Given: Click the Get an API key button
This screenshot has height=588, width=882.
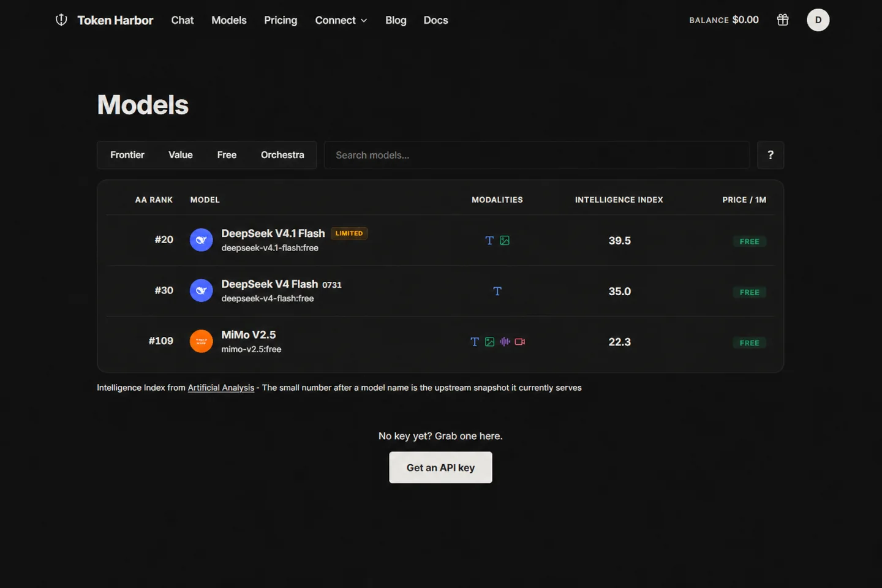Looking at the screenshot, I should point(440,467).
